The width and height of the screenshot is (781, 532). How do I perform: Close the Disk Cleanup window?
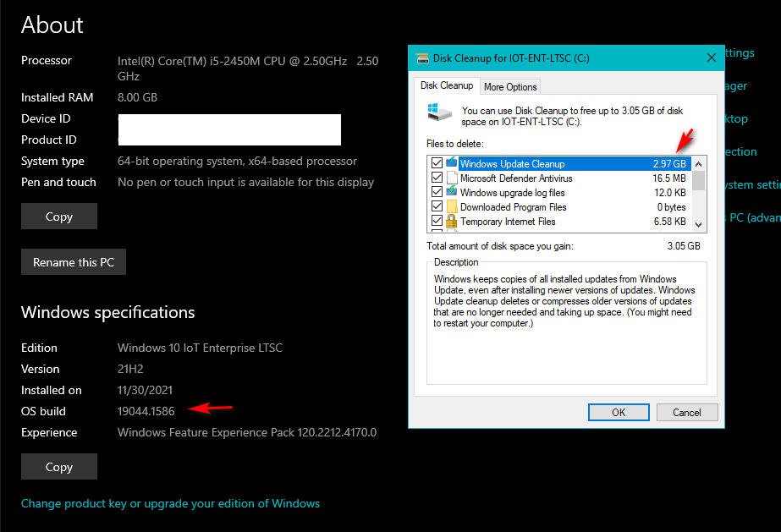(x=712, y=58)
